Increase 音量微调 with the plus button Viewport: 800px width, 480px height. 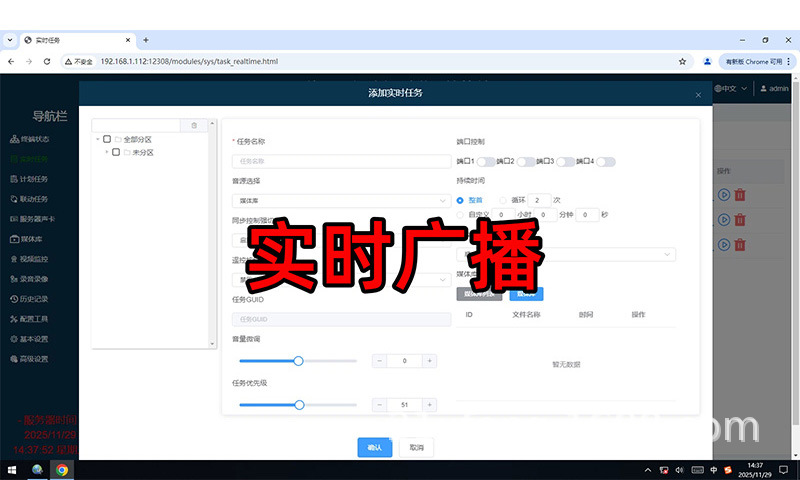(430, 361)
